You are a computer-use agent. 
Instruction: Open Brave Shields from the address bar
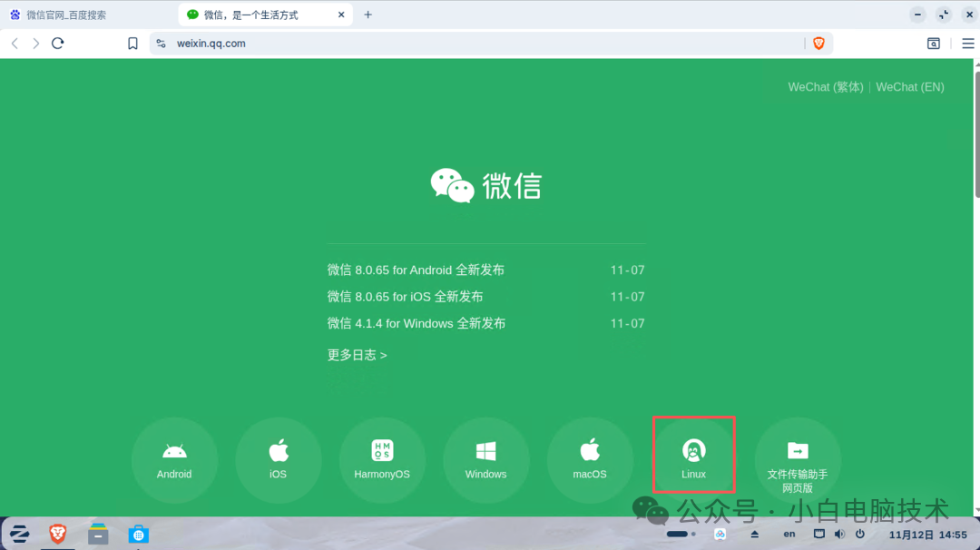point(818,43)
